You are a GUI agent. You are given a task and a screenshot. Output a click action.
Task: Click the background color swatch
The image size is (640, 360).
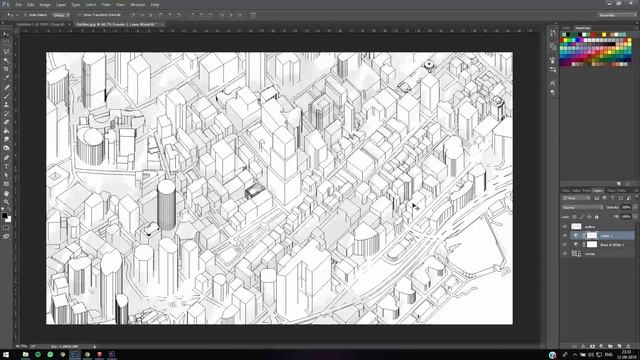9,220
